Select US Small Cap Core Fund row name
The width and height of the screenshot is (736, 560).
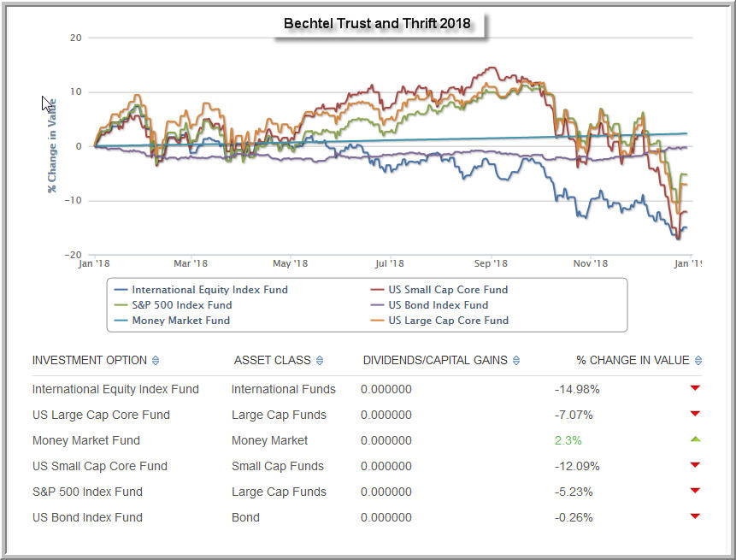pyautogui.click(x=99, y=466)
